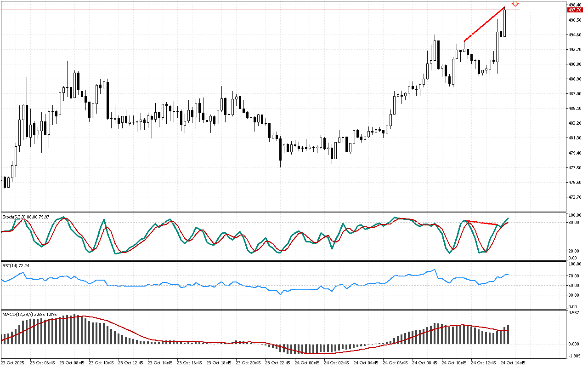Click the 24 Oct 06:45 time label
This screenshot has height=368, width=588.
(x=396, y=363)
